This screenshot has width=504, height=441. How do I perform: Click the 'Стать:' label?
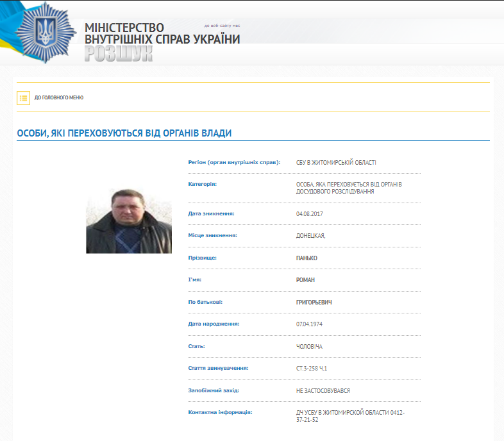point(196,347)
